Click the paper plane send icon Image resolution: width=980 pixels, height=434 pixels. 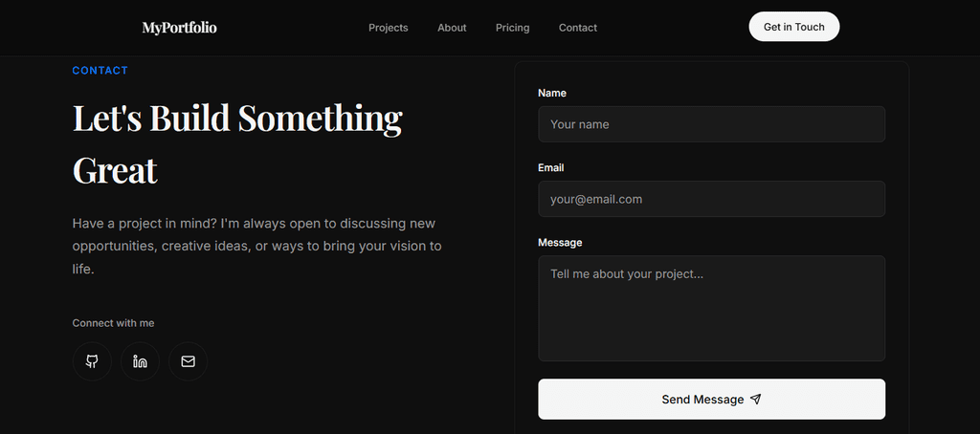[x=756, y=400]
